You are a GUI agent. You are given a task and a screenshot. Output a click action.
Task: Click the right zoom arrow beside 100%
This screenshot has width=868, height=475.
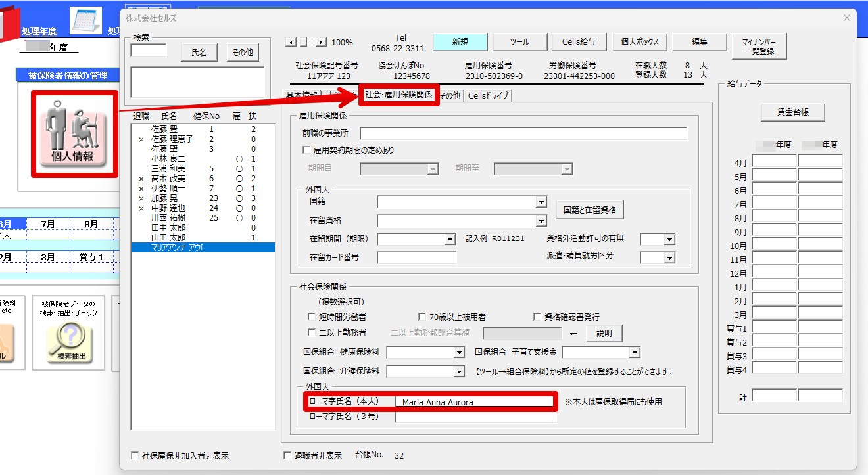tap(322, 42)
